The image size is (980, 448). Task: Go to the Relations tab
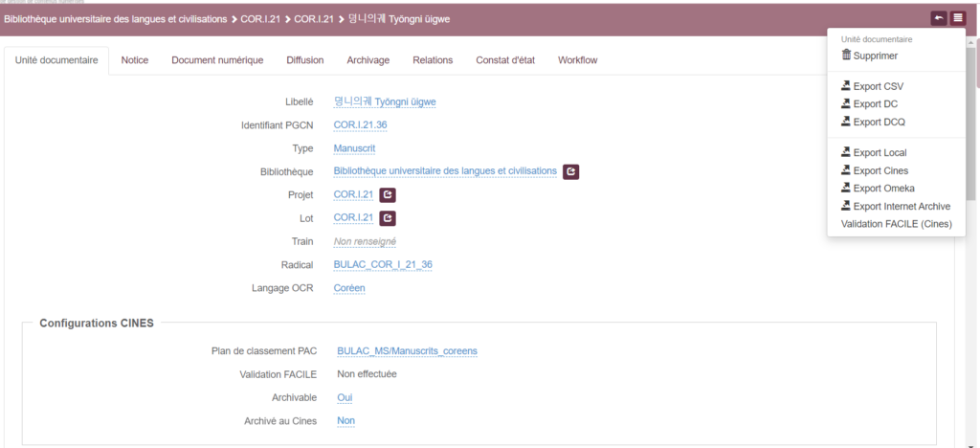(433, 60)
